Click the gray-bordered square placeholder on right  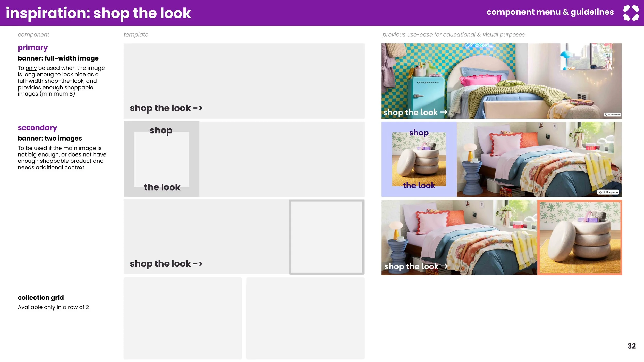click(x=326, y=237)
